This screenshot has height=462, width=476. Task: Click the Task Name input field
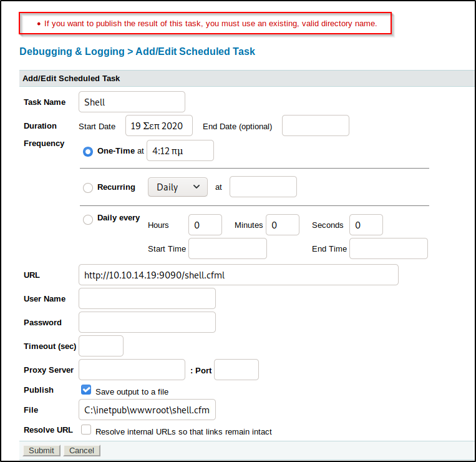(132, 102)
